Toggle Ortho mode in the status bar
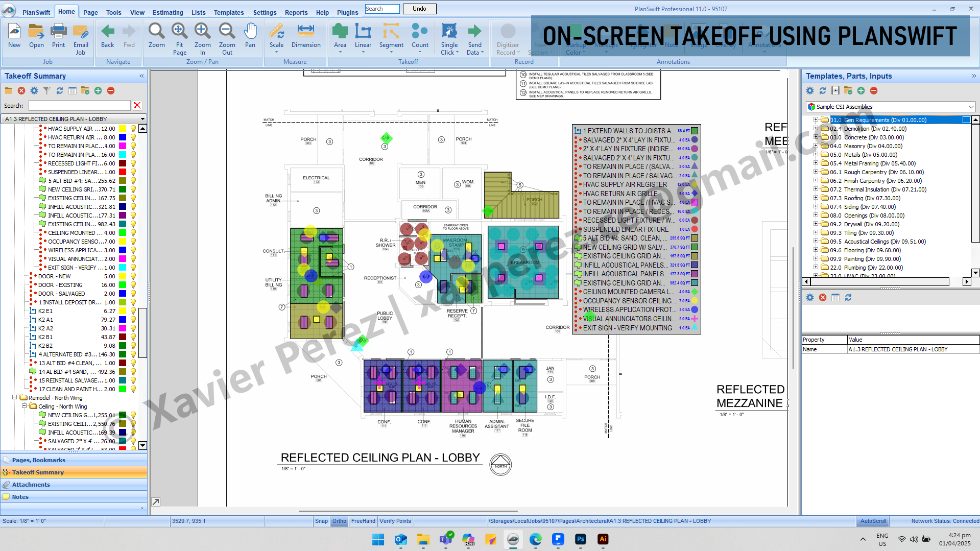Image resolution: width=980 pixels, height=551 pixels. click(x=339, y=521)
